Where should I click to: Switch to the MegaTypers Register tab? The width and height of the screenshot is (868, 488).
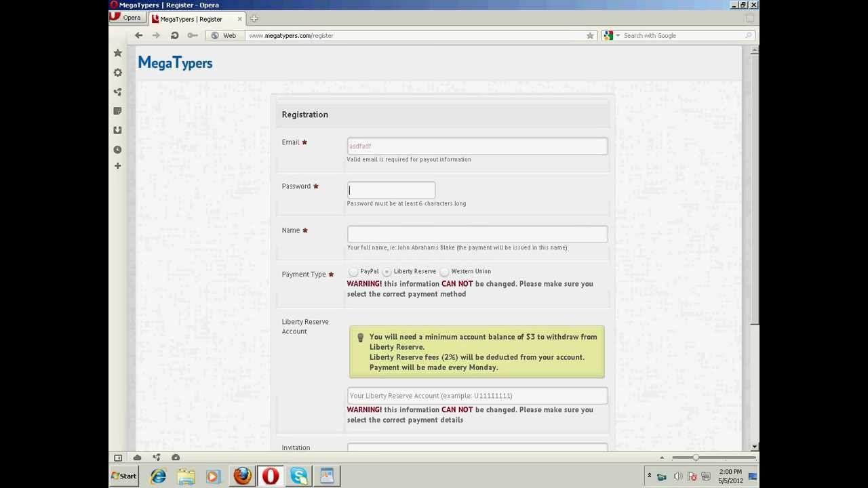click(191, 19)
